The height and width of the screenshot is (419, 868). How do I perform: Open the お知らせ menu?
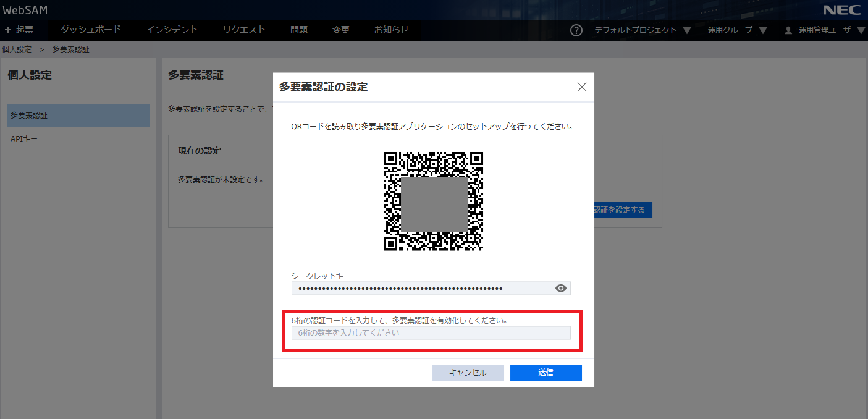click(x=392, y=30)
